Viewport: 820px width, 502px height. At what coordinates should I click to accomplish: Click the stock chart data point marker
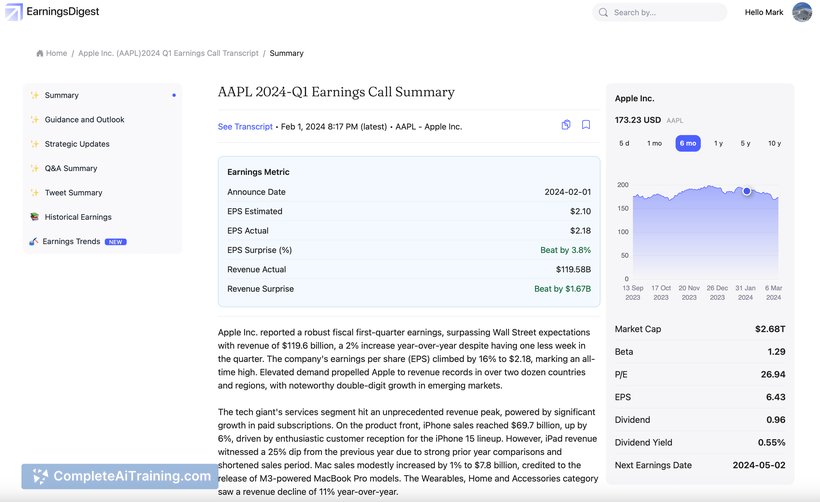(x=747, y=191)
